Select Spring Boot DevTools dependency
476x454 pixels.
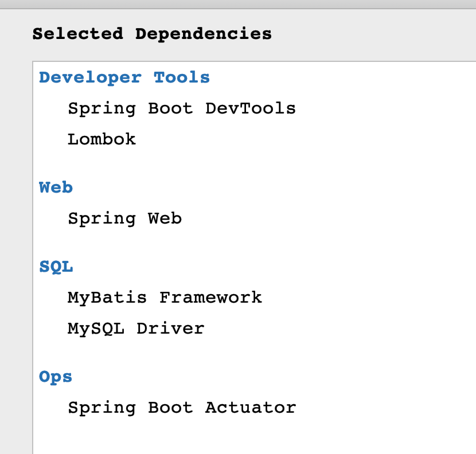pyautogui.click(x=181, y=108)
